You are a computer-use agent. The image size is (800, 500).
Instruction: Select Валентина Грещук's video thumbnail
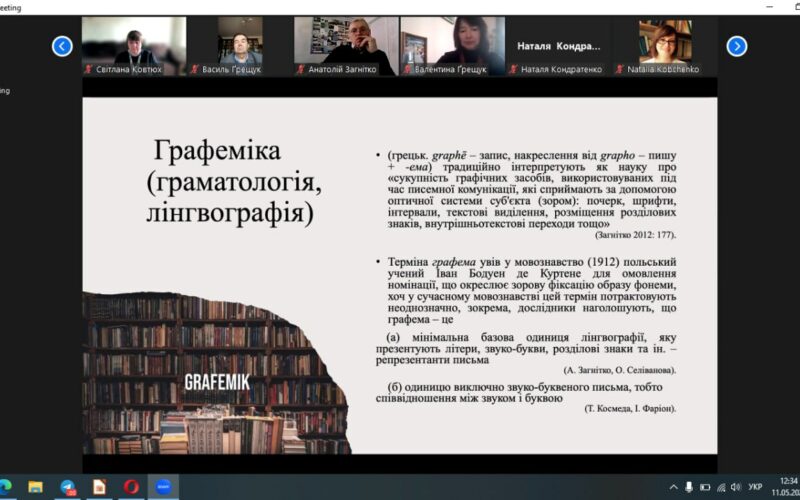coord(452,46)
